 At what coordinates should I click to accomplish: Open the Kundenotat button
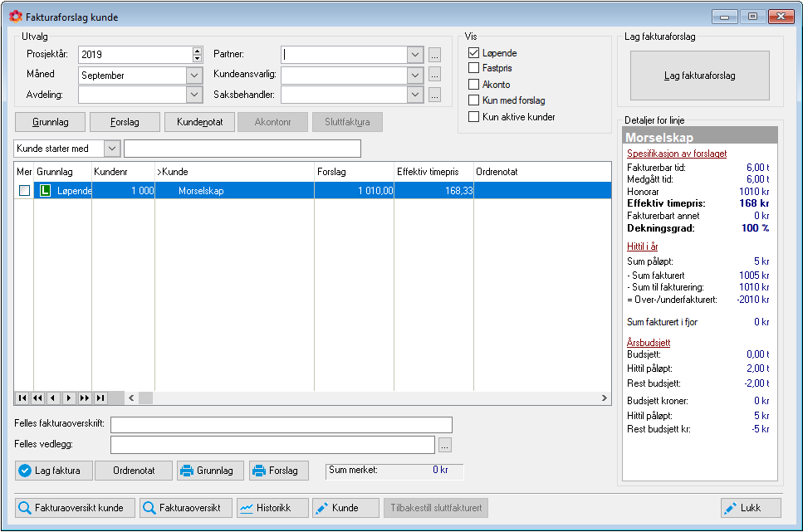pyautogui.click(x=200, y=122)
